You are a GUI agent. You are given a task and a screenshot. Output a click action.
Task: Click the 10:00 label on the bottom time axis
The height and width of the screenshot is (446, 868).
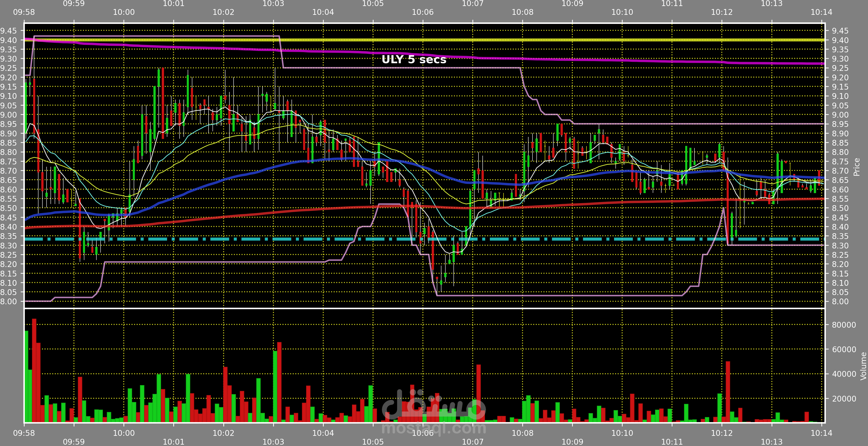(x=124, y=433)
